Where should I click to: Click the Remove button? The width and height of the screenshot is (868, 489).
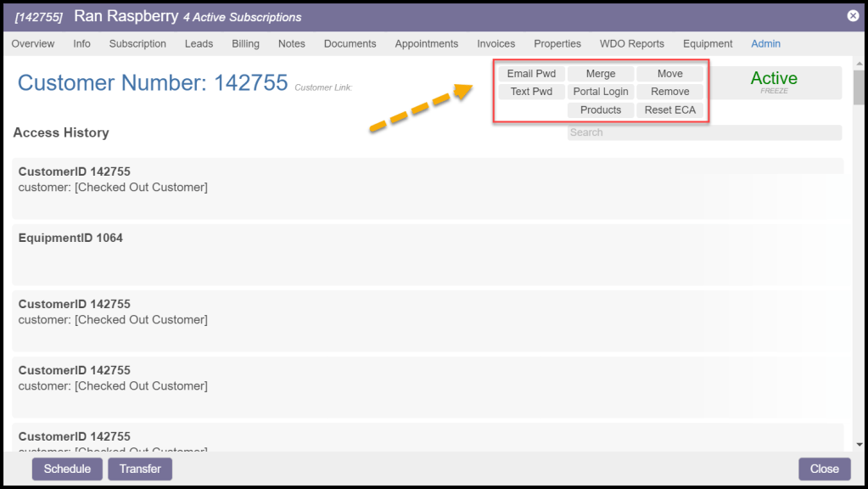669,92
